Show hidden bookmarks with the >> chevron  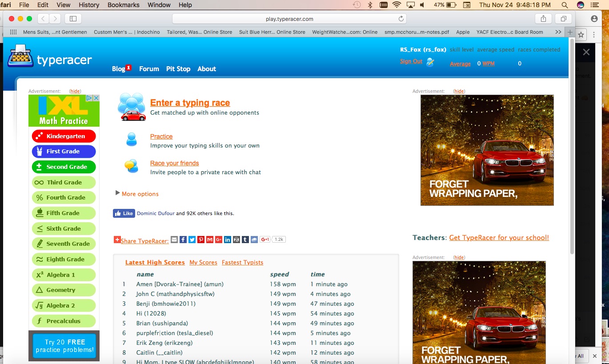(x=558, y=32)
